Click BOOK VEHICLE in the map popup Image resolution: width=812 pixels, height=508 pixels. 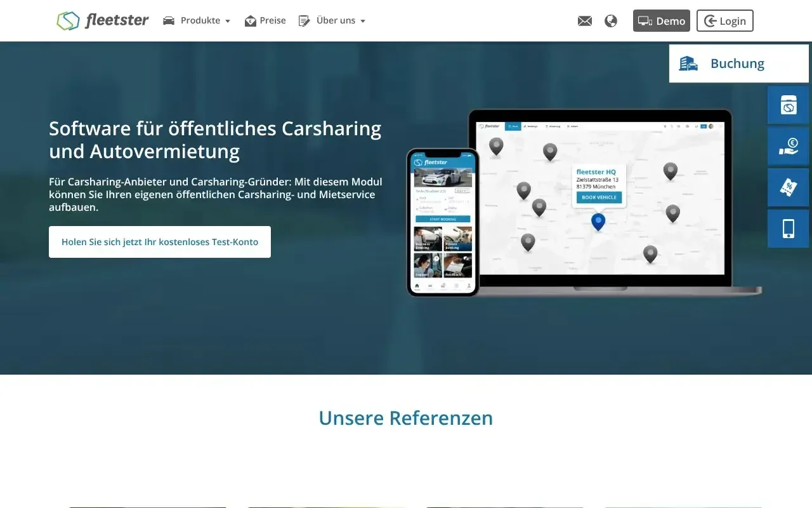(x=599, y=197)
